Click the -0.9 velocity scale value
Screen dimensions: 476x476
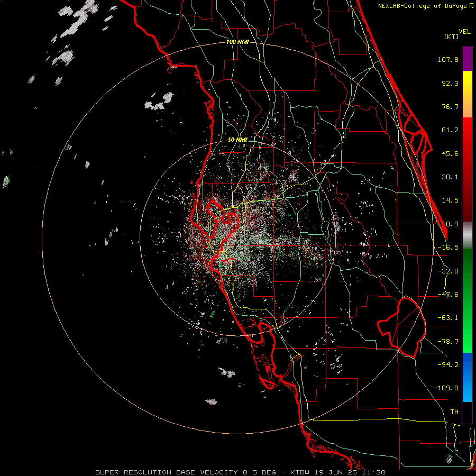click(x=450, y=224)
